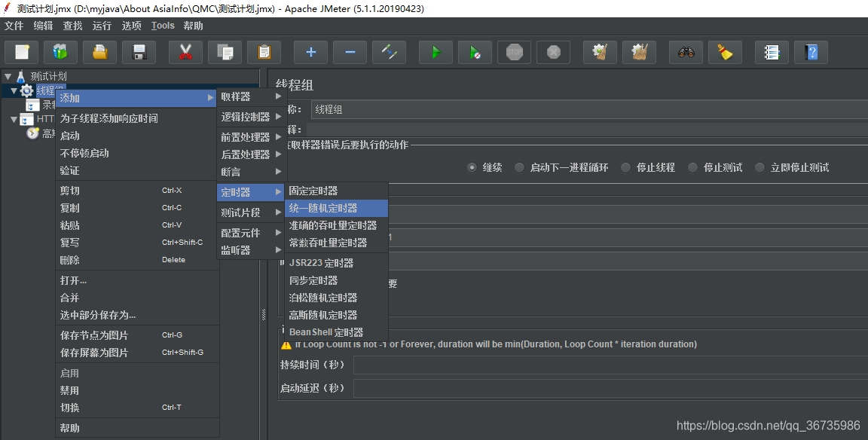This screenshot has height=440, width=868.
Task: Open the 前置处理器 submenu
Action: (251, 137)
